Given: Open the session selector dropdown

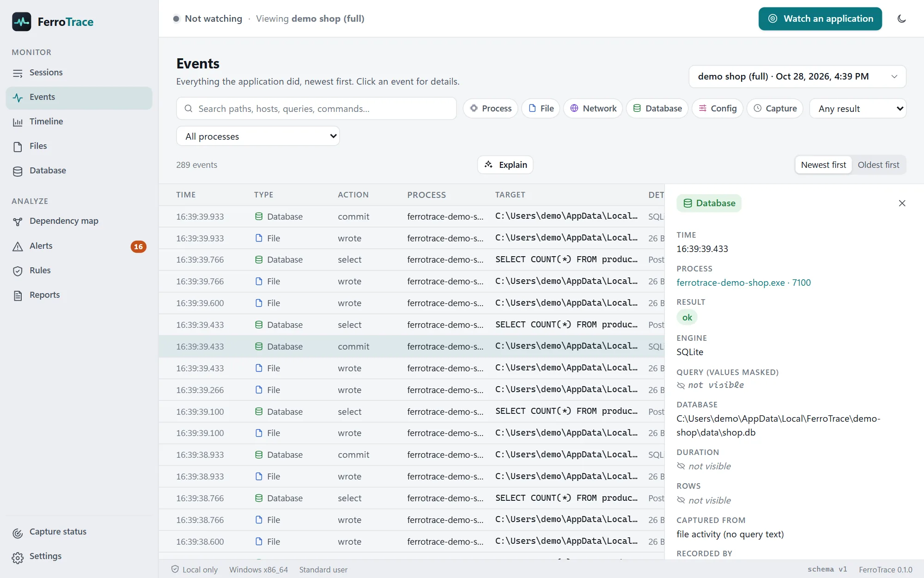Looking at the screenshot, I should pyautogui.click(x=797, y=77).
